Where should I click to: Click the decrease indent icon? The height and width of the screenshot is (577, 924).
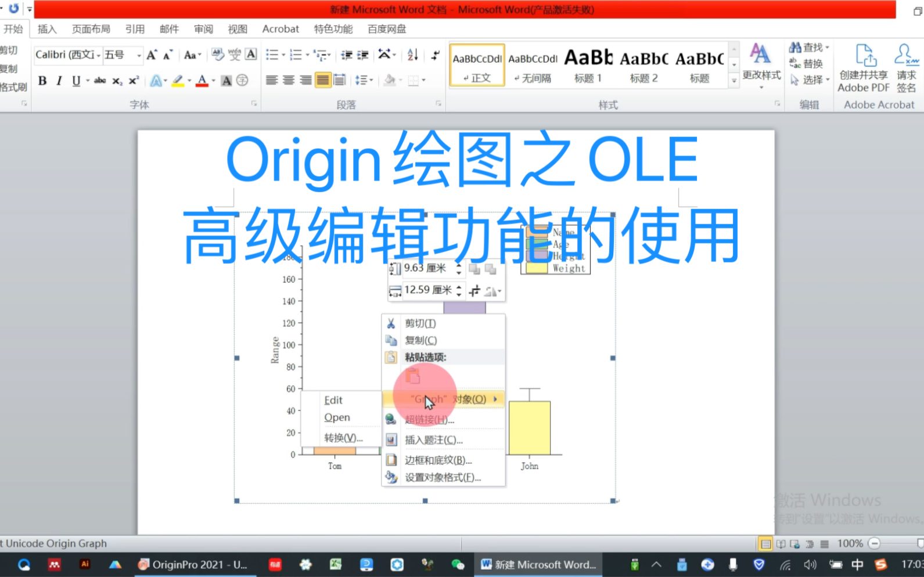point(347,55)
